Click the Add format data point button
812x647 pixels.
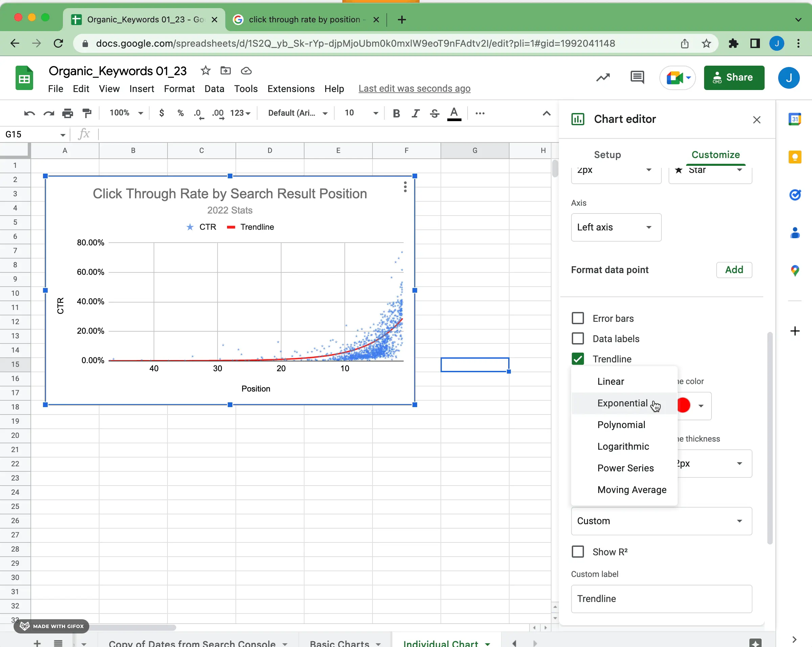(734, 269)
